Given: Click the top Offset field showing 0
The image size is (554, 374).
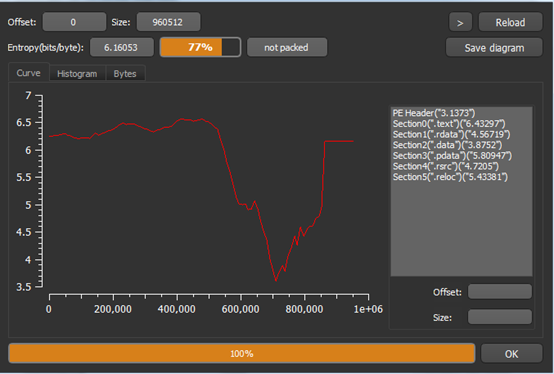Looking at the screenshot, I should click(74, 22).
